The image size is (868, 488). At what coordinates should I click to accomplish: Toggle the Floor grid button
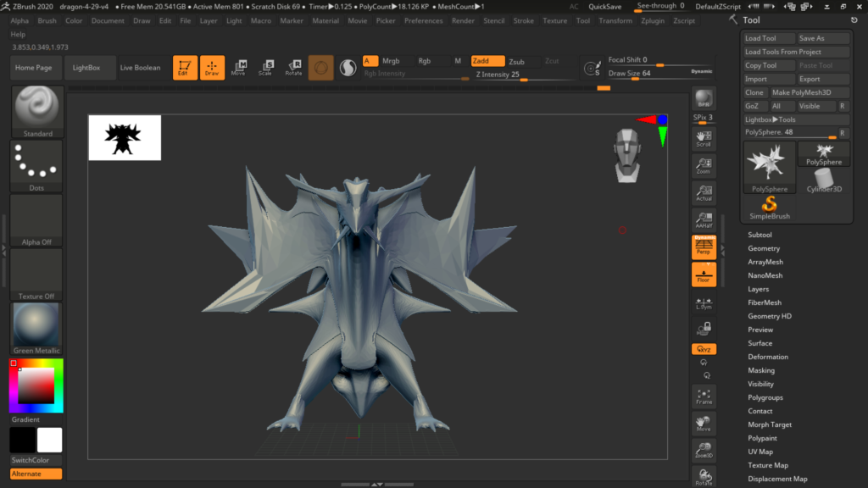point(704,274)
